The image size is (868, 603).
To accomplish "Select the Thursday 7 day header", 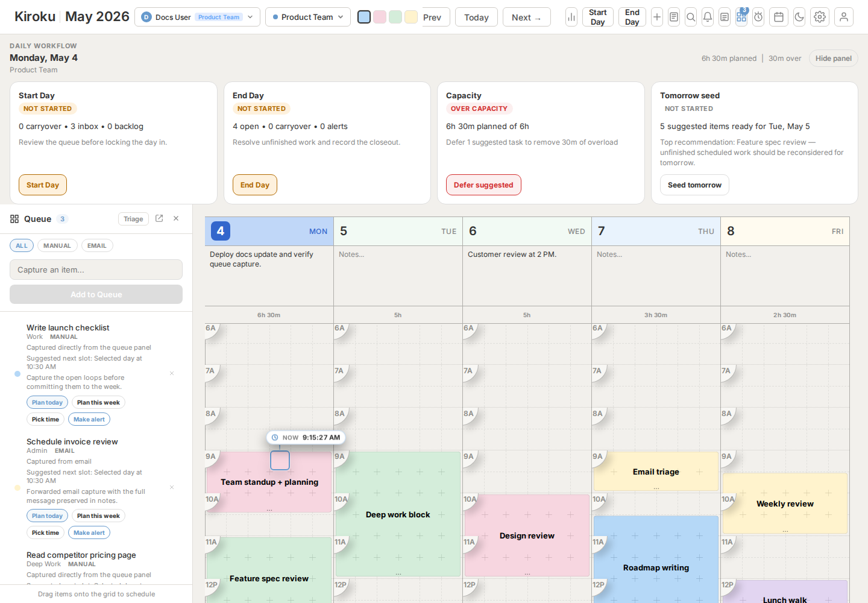I will pyautogui.click(x=656, y=231).
